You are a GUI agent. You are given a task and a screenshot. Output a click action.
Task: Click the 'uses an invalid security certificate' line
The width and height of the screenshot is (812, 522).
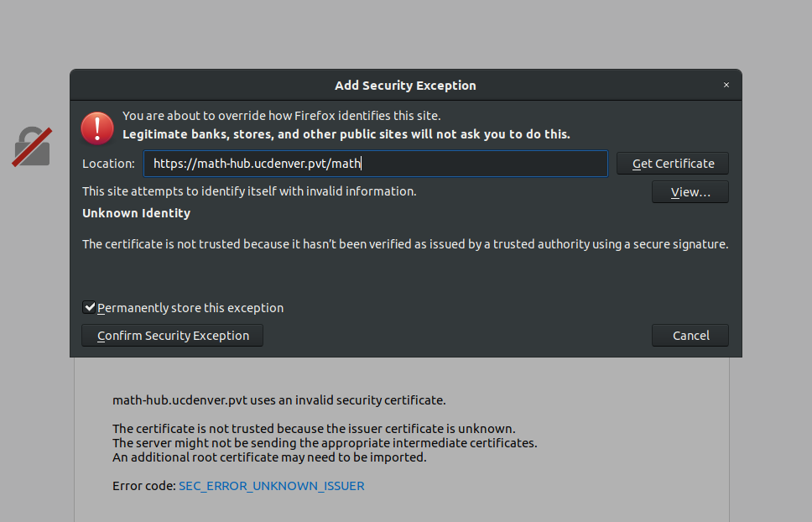(279, 400)
